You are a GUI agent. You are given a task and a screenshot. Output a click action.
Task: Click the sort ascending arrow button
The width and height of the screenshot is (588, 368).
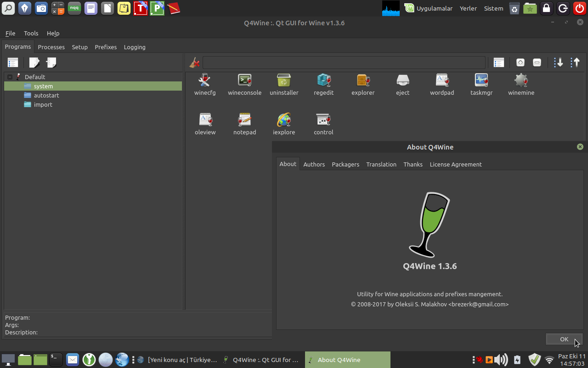pyautogui.click(x=575, y=63)
